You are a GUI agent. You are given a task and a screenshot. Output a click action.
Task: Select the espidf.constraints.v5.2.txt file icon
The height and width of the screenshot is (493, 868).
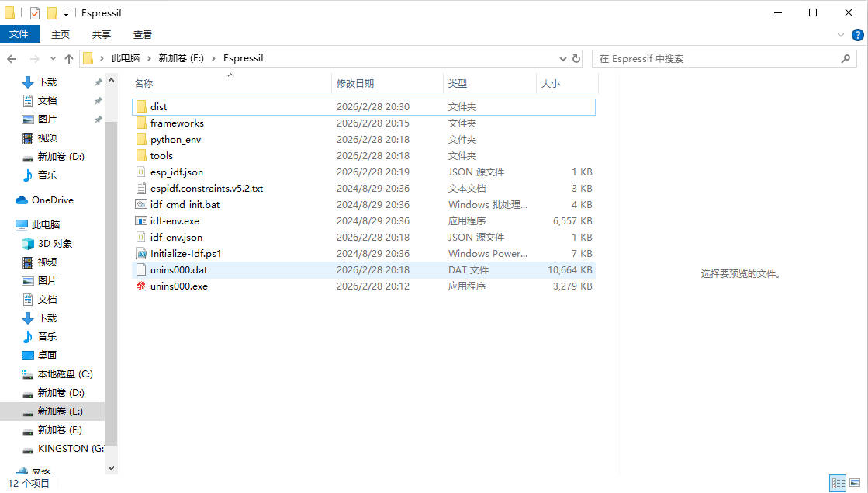(141, 189)
